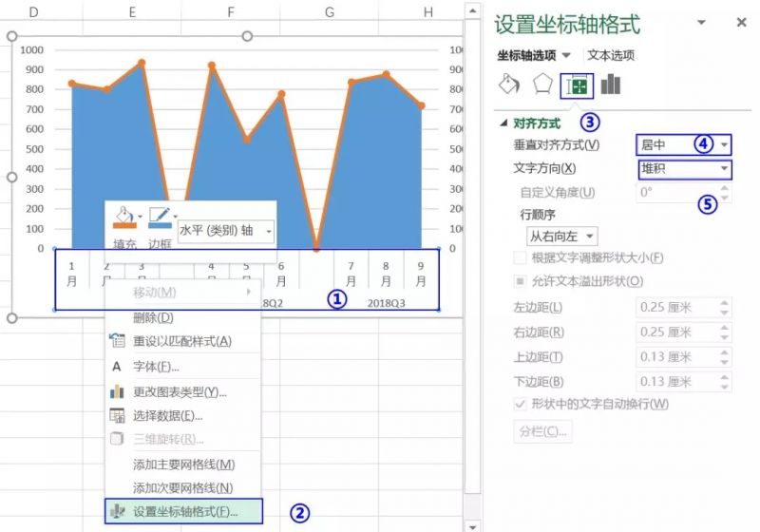Click the 下边距 value field
The image size is (760, 532).
676,381
